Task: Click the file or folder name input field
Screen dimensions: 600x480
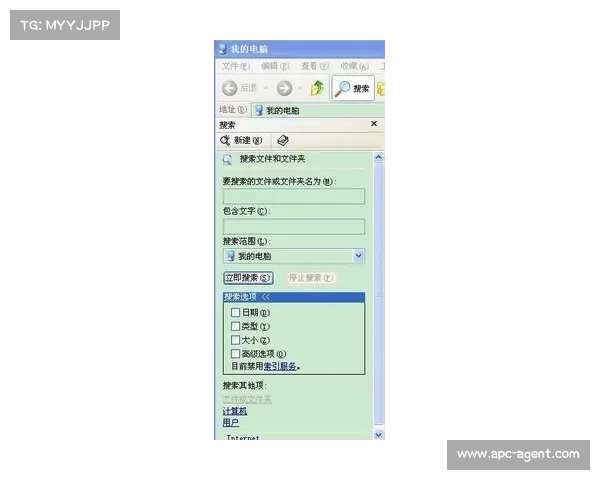Action: coord(294,196)
